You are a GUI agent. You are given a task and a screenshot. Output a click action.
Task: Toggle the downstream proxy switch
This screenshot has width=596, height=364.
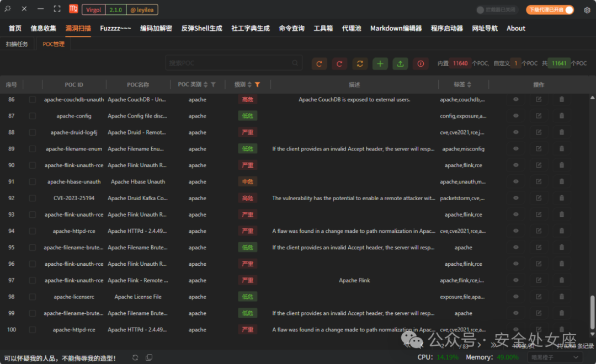(550, 10)
